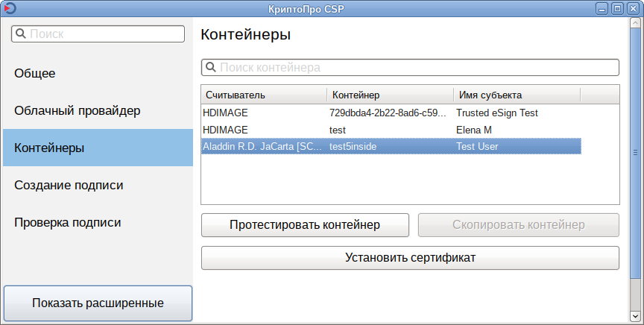
Task: Click Скопировать контейнер button
Action: 518,225
